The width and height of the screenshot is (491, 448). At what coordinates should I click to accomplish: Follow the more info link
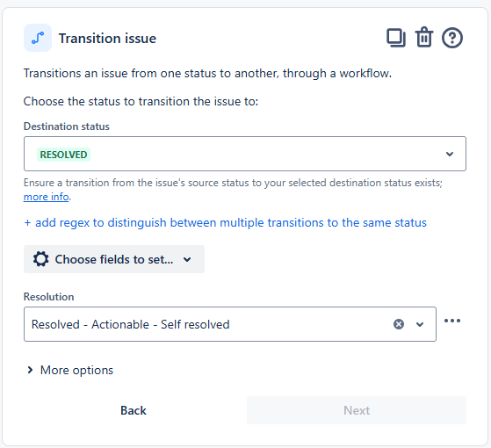(46, 197)
